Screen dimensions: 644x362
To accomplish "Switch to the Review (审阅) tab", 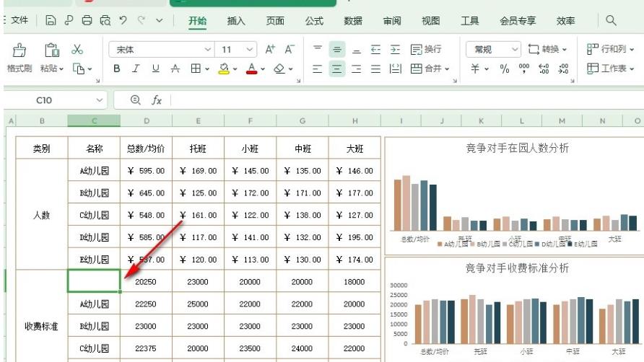I will coord(392,20).
